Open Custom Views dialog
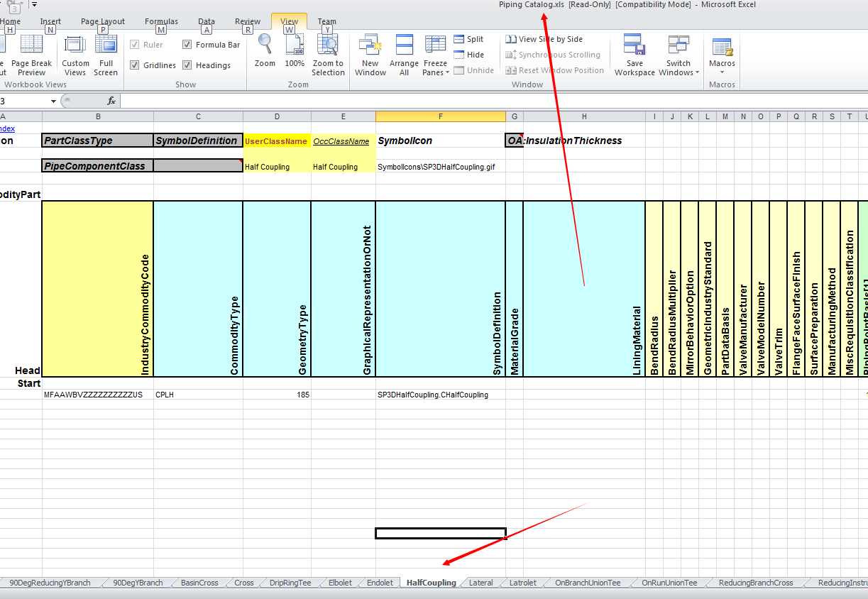The width and height of the screenshot is (868, 599). (x=75, y=55)
